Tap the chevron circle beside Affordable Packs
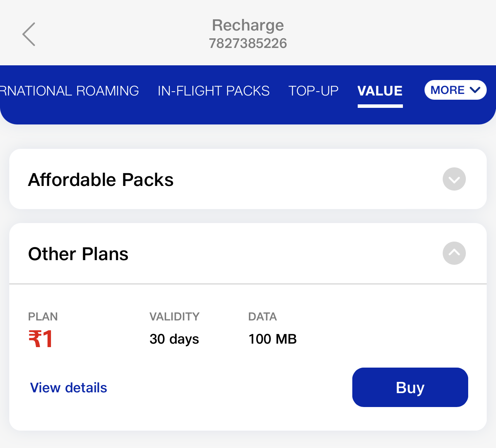The image size is (496, 448). [454, 179]
